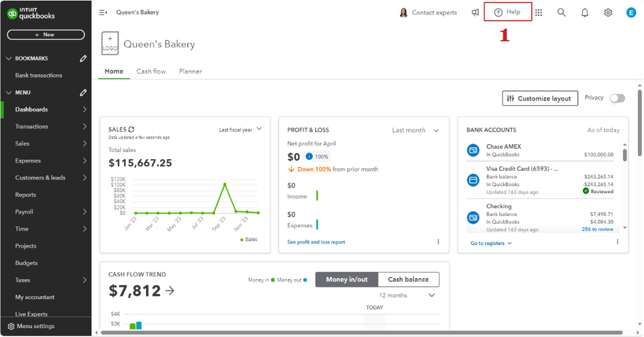Open the Help menu in top bar

click(x=507, y=12)
